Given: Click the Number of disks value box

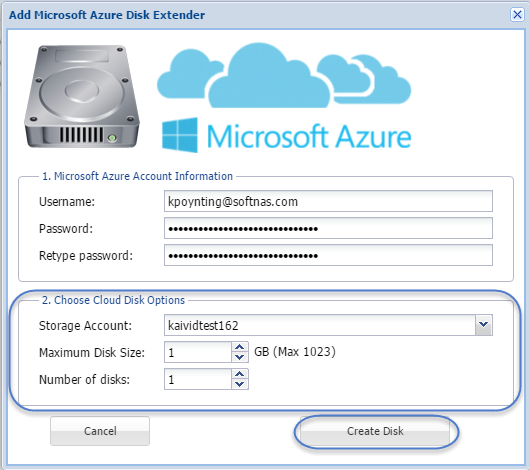Looking at the screenshot, I should [198, 379].
